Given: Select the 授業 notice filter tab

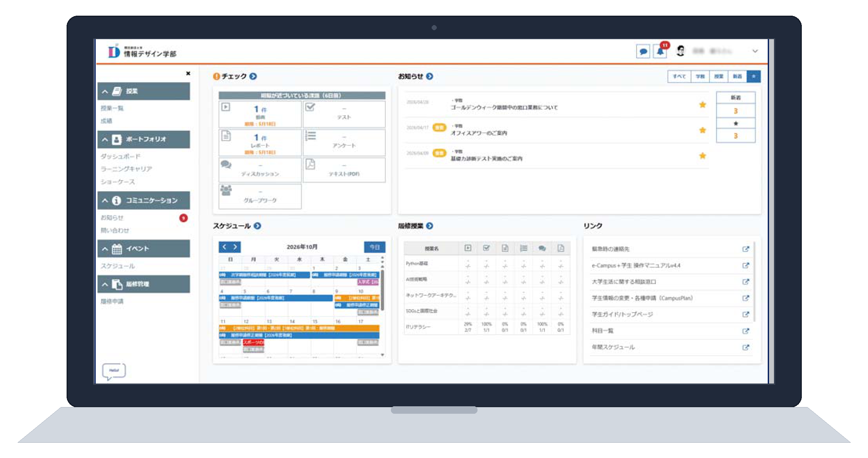Looking at the screenshot, I should point(719,76).
